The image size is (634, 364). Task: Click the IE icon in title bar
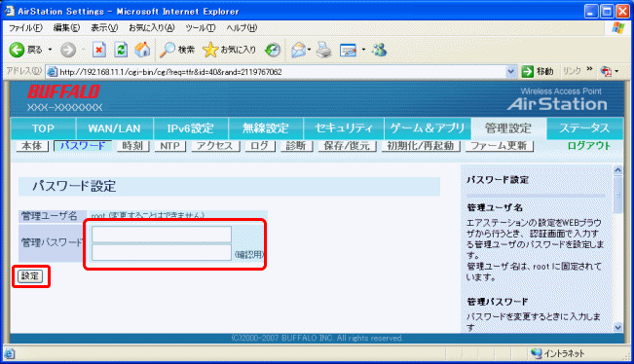tap(10, 11)
